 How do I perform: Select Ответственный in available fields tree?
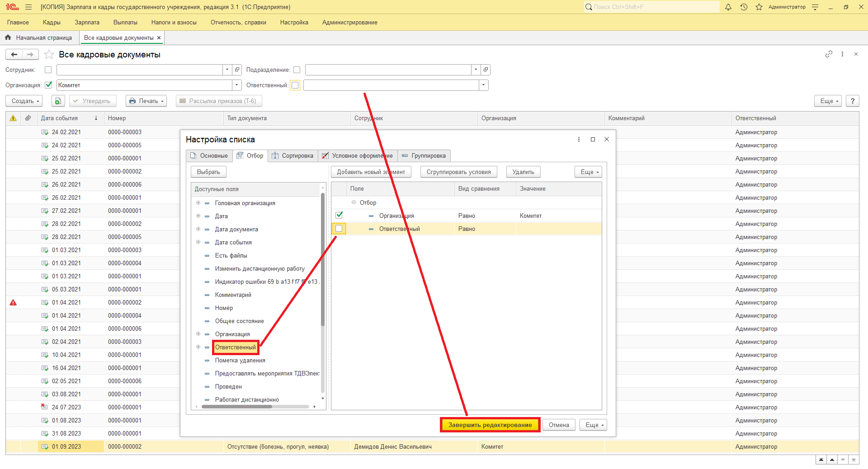pos(236,347)
